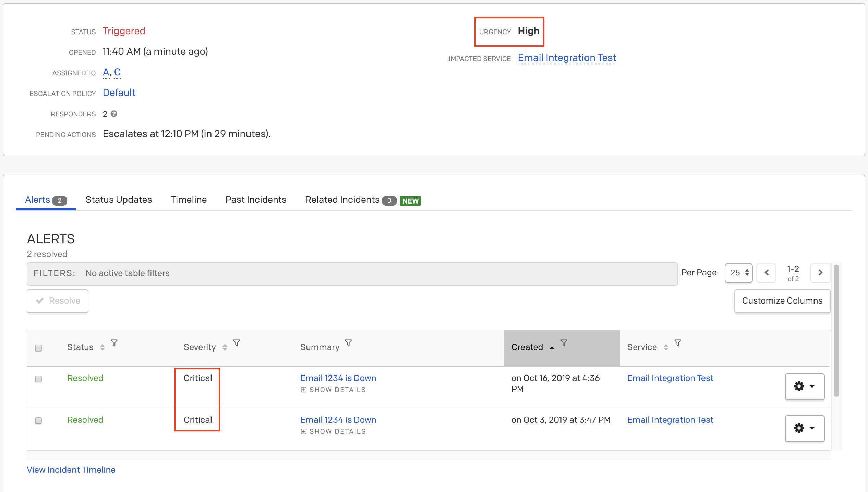The width and height of the screenshot is (868, 492).
Task: Click the Service column filter funnel icon
Action: click(678, 343)
